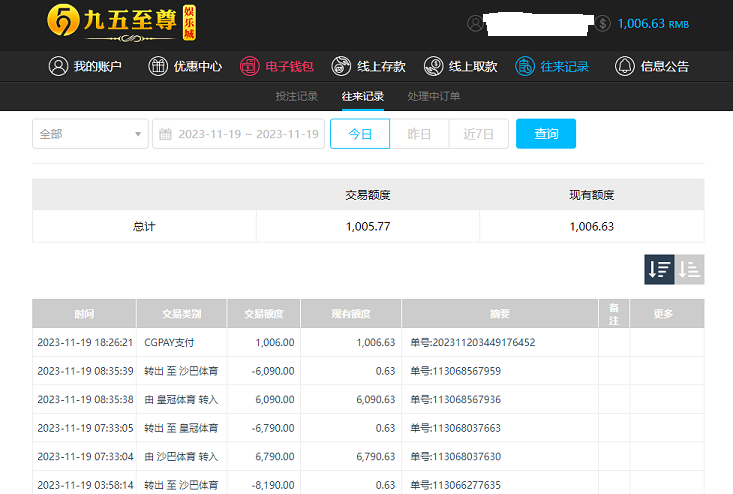
Task: Select the 近7日 date filter
Action: (x=479, y=134)
